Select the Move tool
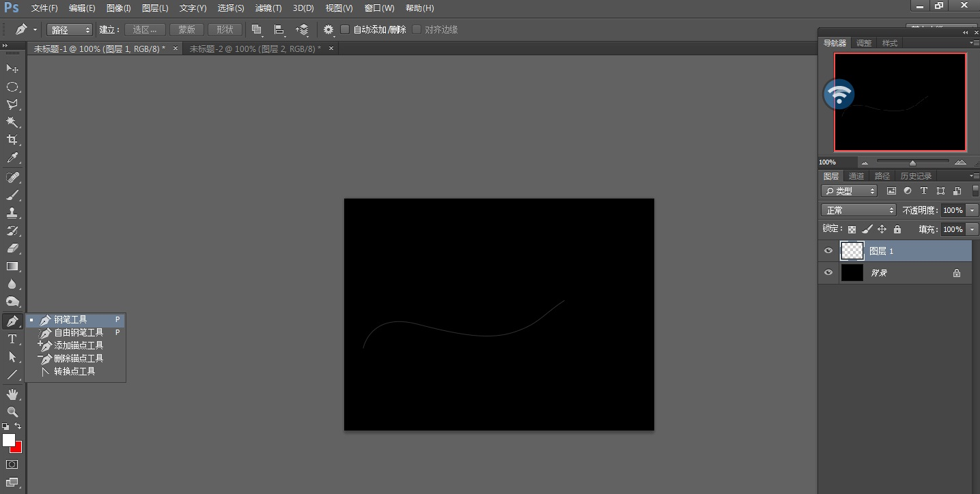 12,68
